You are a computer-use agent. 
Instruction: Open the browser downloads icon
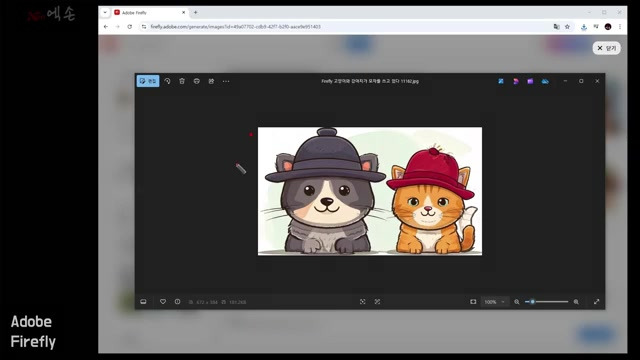click(584, 27)
